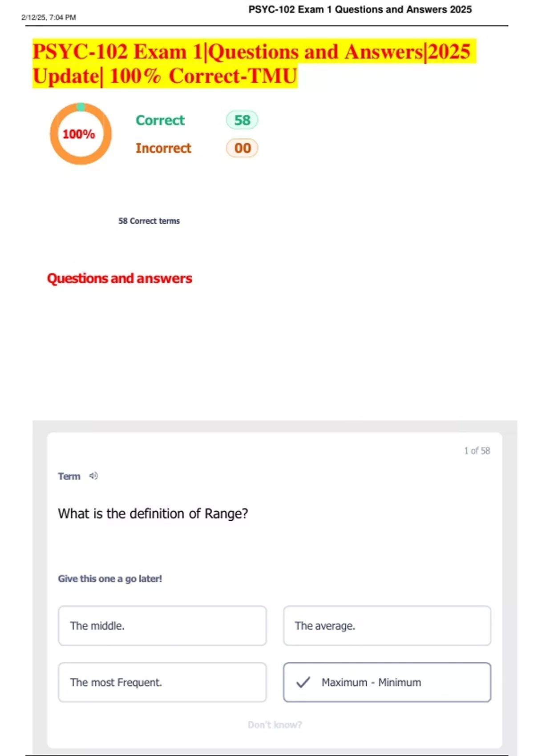Viewport: 534px width, 756px height.
Task: Click the "Correct" label
Action: click(160, 120)
